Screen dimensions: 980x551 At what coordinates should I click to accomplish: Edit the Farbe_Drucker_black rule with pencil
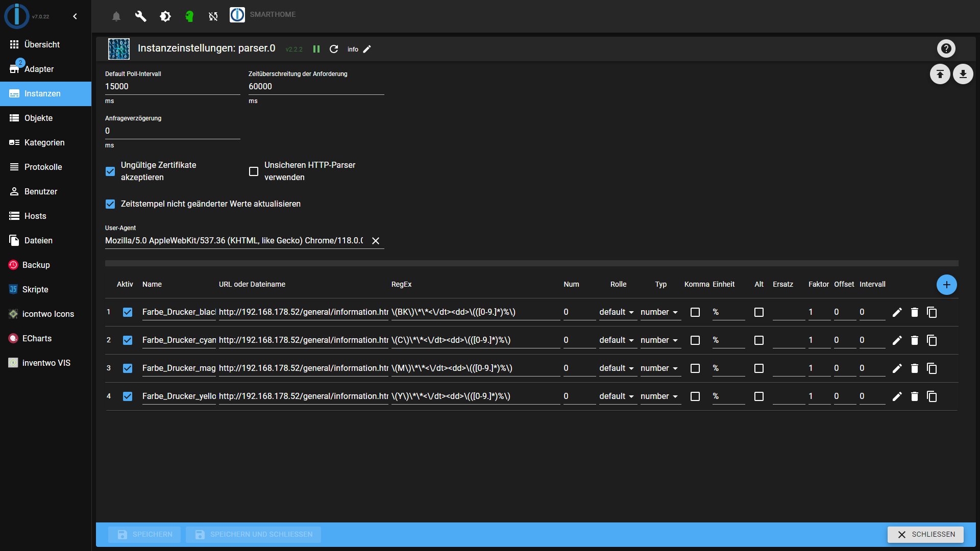click(x=897, y=312)
